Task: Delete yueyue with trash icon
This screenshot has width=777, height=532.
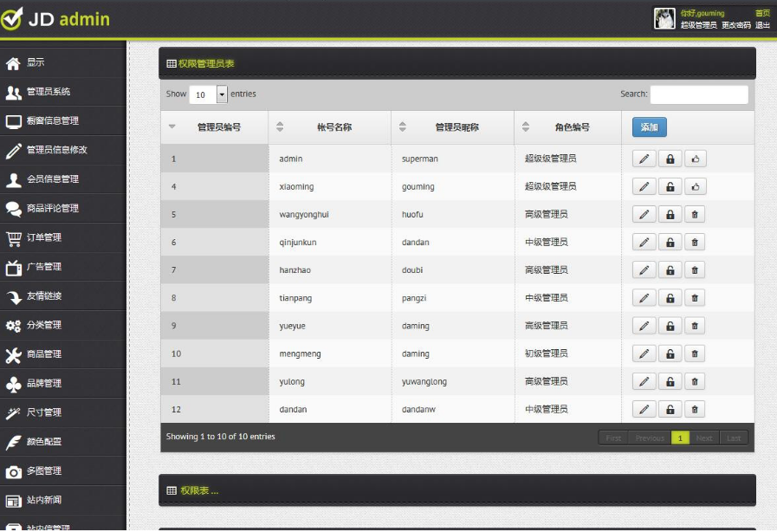Action: pos(694,325)
